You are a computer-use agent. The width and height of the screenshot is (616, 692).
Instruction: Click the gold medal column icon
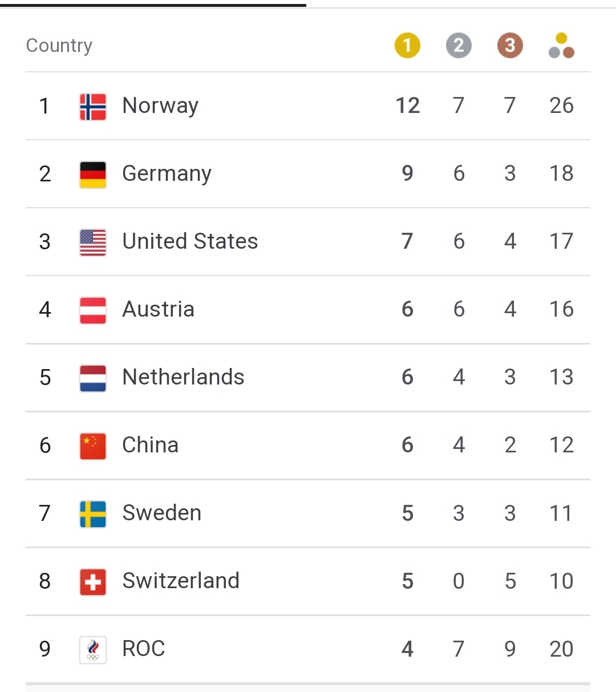(407, 46)
